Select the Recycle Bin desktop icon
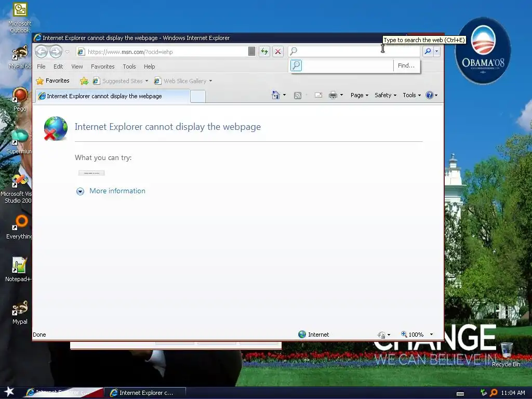This screenshot has height=399, width=532. coord(506,354)
